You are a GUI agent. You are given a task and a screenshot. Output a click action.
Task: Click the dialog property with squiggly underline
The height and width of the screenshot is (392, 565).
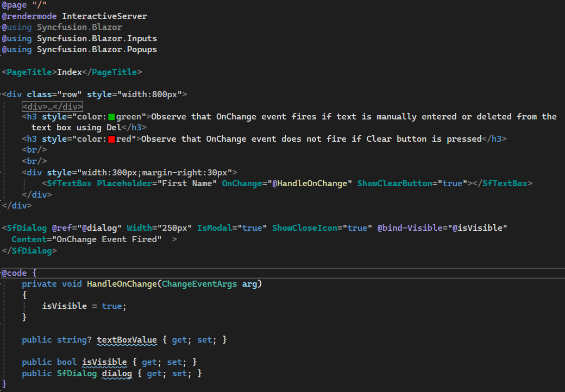point(117,374)
